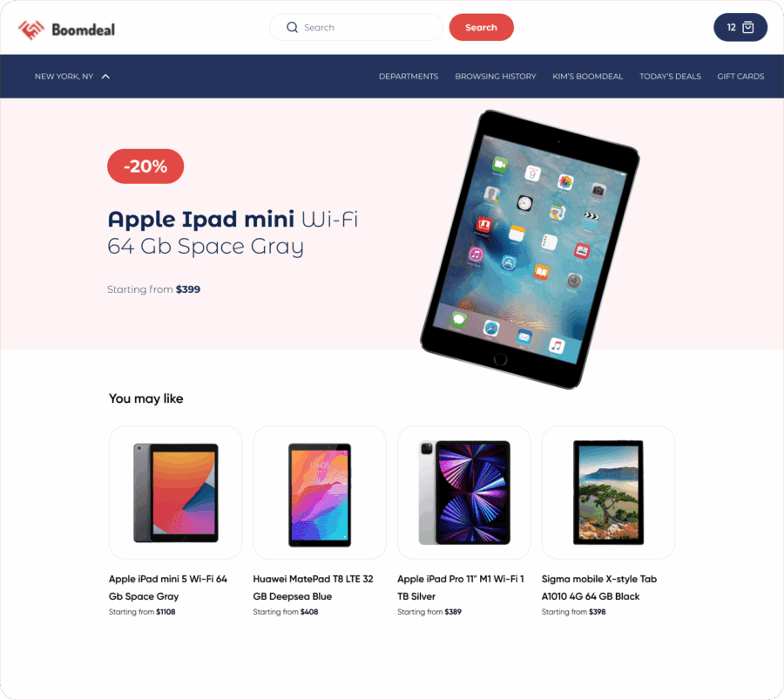
Task: Click the Boomdeal logo icon
Action: (x=31, y=30)
